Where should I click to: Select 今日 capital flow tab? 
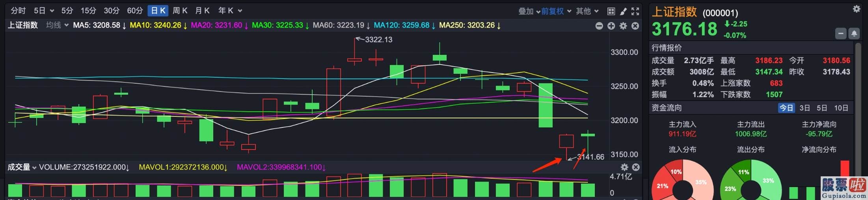[x=786, y=108]
